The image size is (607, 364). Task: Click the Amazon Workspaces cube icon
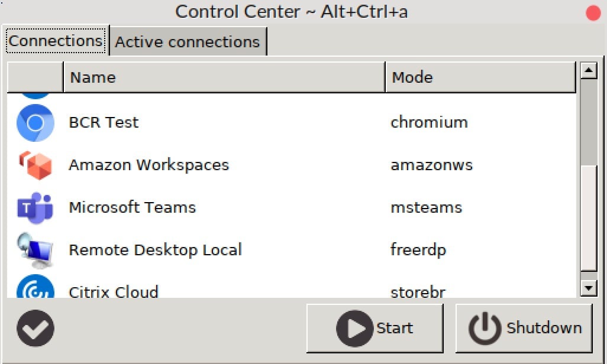coord(35,165)
